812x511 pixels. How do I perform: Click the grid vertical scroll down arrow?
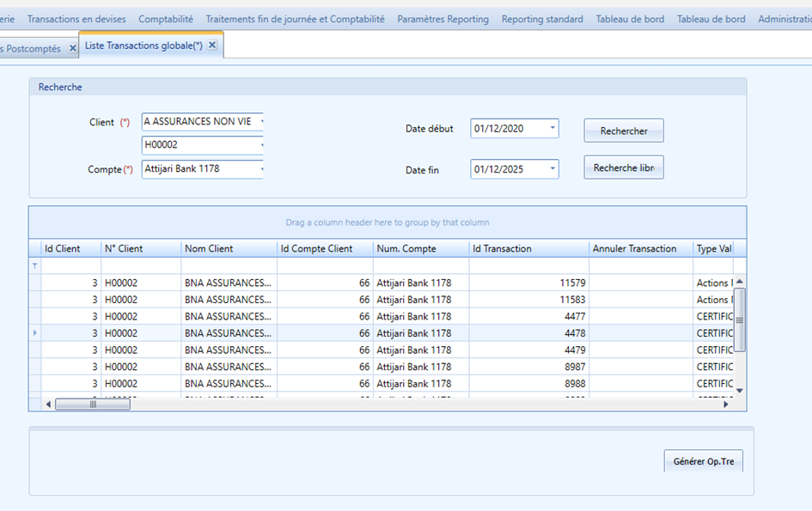[x=740, y=391]
